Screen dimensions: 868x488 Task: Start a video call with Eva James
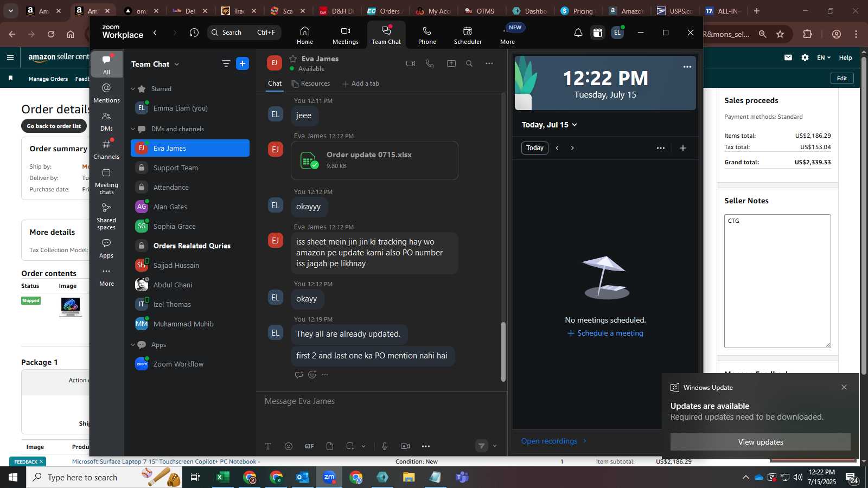411,63
